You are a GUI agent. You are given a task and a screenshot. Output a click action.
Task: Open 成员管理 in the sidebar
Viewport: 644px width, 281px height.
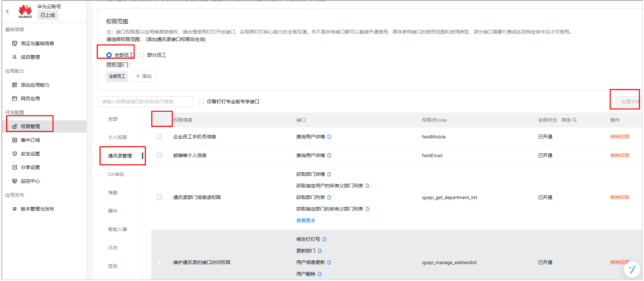30,57
